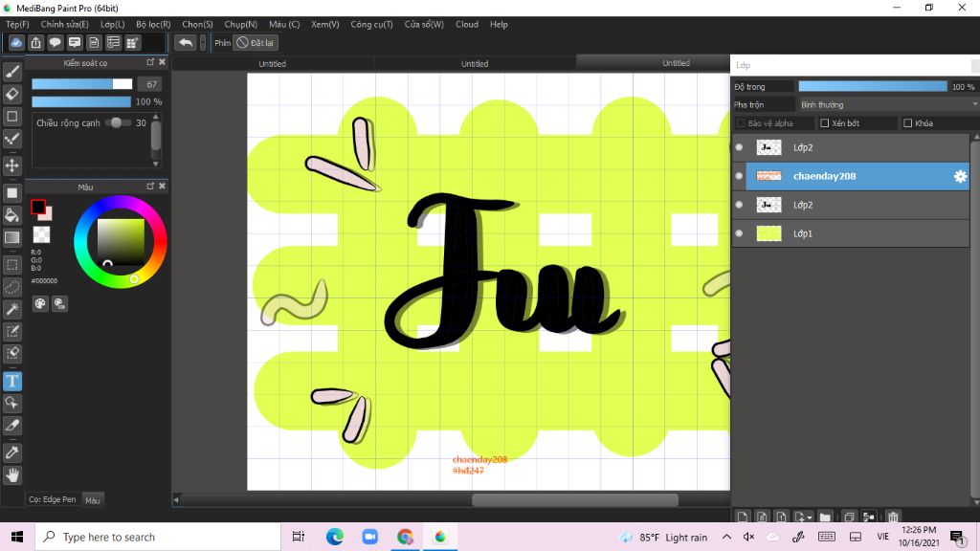Open Chrome from the taskbar
Viewport: 980px width, 551px height.
[405, 537]
